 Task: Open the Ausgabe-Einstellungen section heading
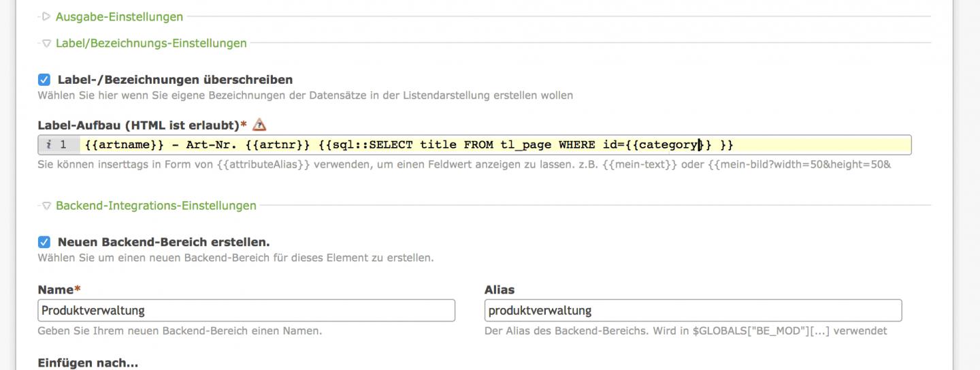[x=119, y=16]
